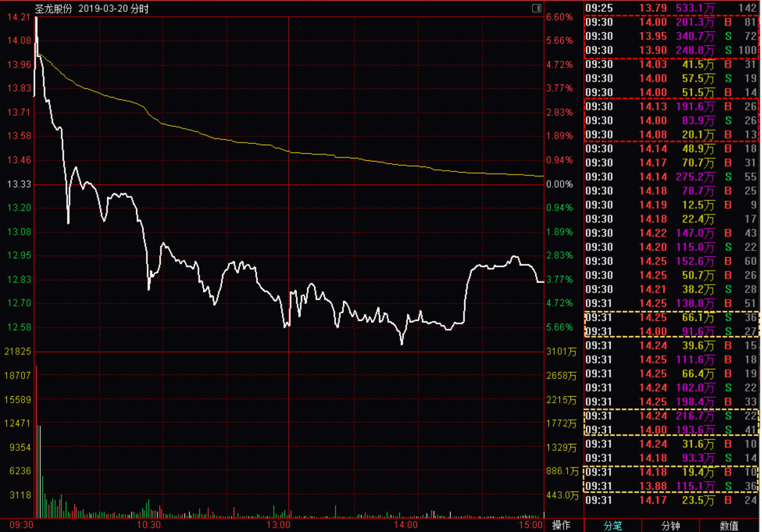The height and width of the screenshot is (532, 762).
Task: Click the 13.33 previous close axis label
Action: pos(19,184)
